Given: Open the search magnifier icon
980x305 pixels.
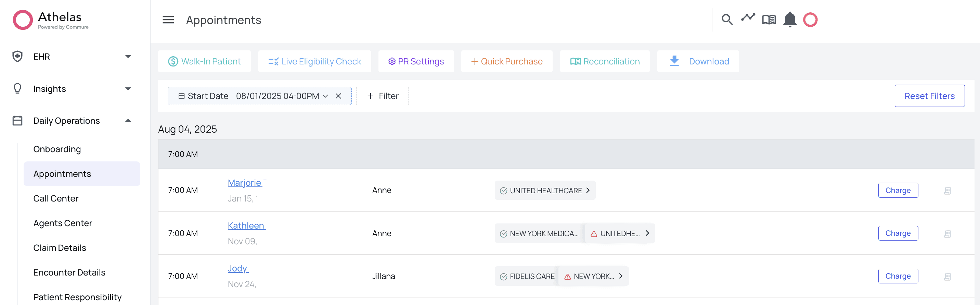Looking at the screenshot, I should coord(727,20).
